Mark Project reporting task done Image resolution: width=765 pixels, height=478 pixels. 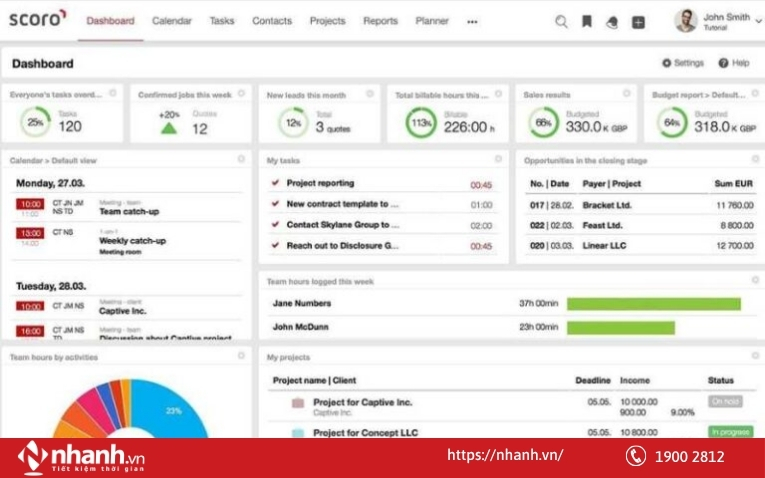[x=275, y=182]
